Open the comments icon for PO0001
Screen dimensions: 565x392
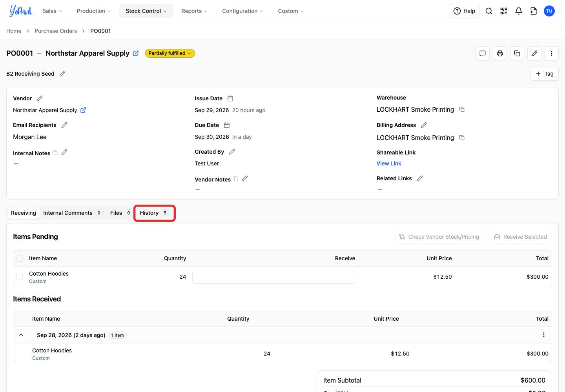tap(483, 53)
